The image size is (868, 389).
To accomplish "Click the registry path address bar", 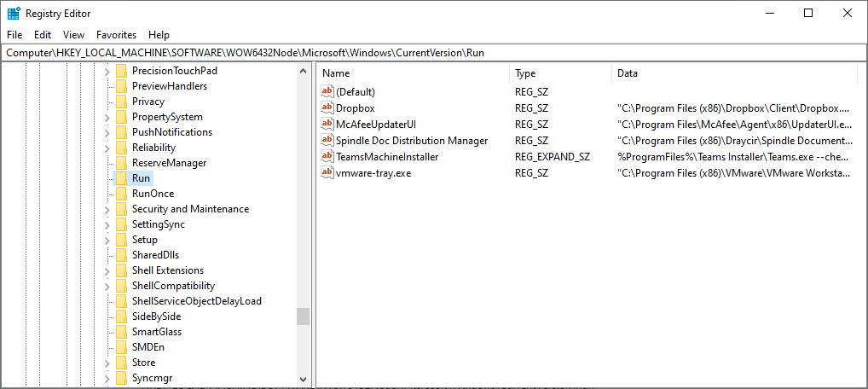I will click(x=434, y=53).
